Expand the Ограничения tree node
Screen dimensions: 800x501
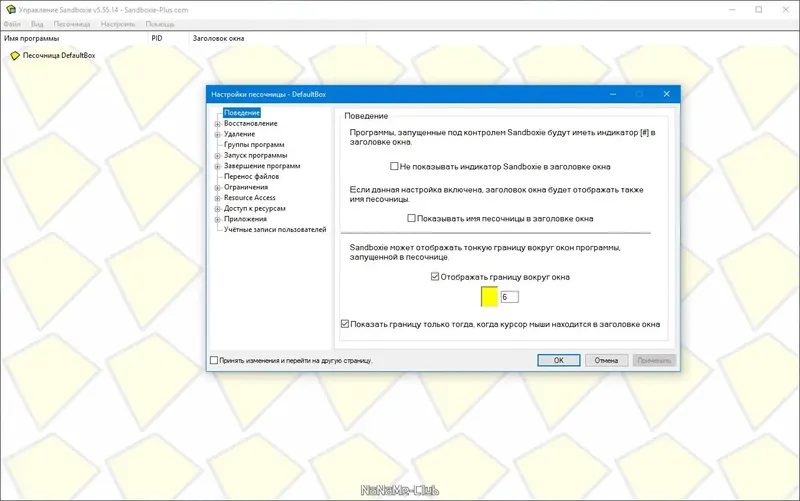(x=218, y=188)
